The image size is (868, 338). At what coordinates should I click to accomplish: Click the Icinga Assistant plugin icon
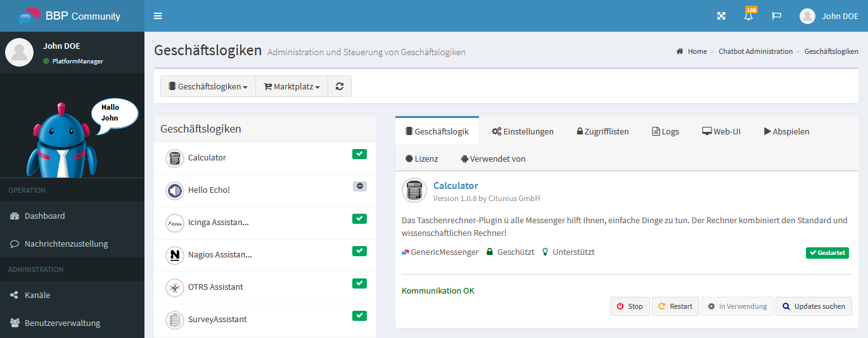pyautogui.click(x=174, y=223)
